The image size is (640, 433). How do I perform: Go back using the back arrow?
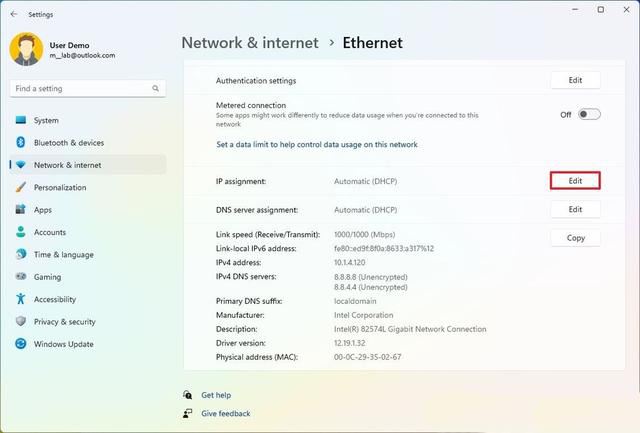(13, 14)
